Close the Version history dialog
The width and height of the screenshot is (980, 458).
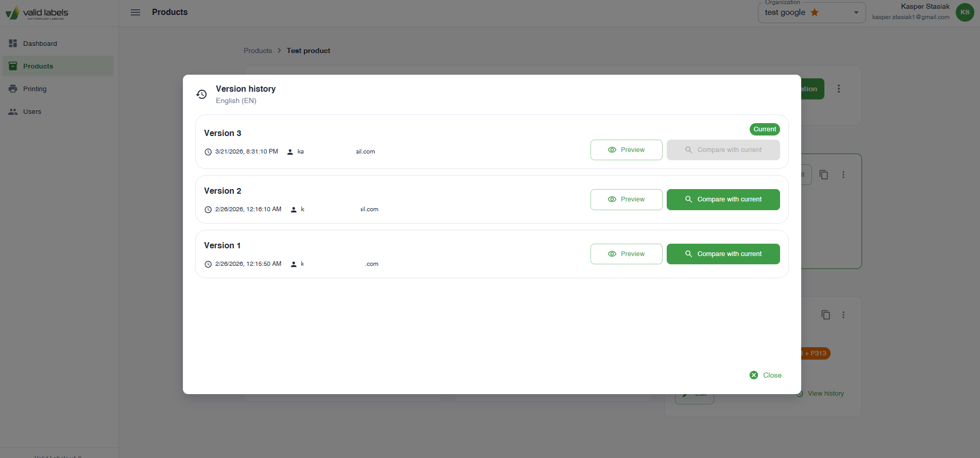click(x=766, y=375)
